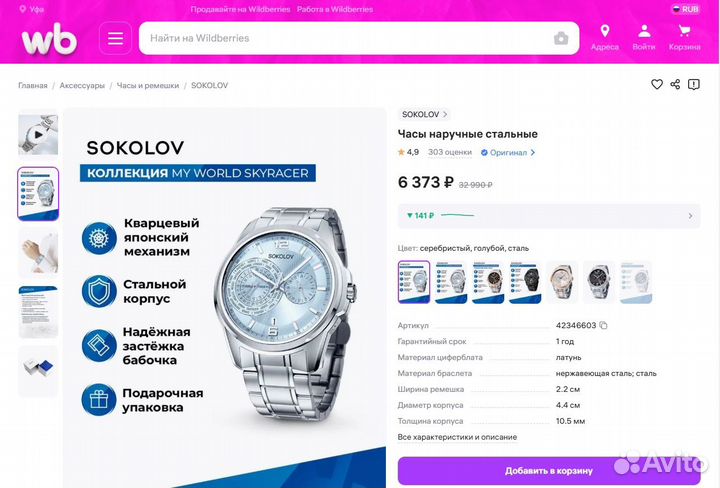Play the product video thumbnail

pyautogui.click(x=38, y=135)
